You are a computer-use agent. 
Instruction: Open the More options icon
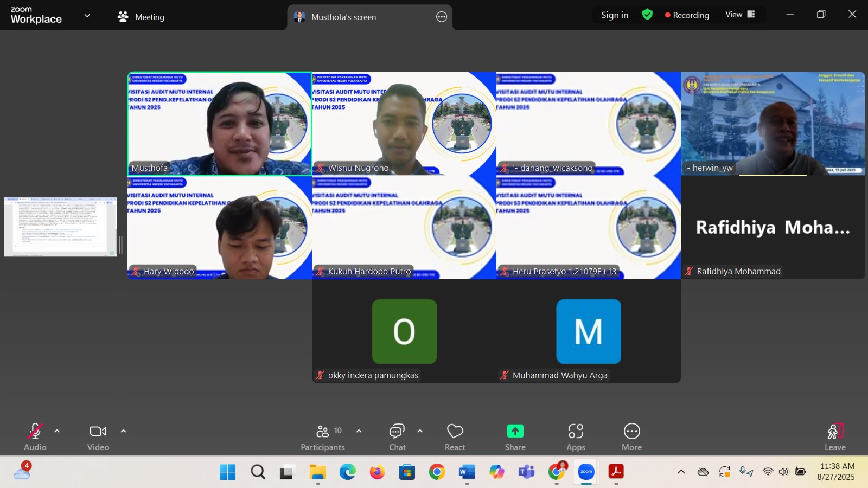coord(631,432)
